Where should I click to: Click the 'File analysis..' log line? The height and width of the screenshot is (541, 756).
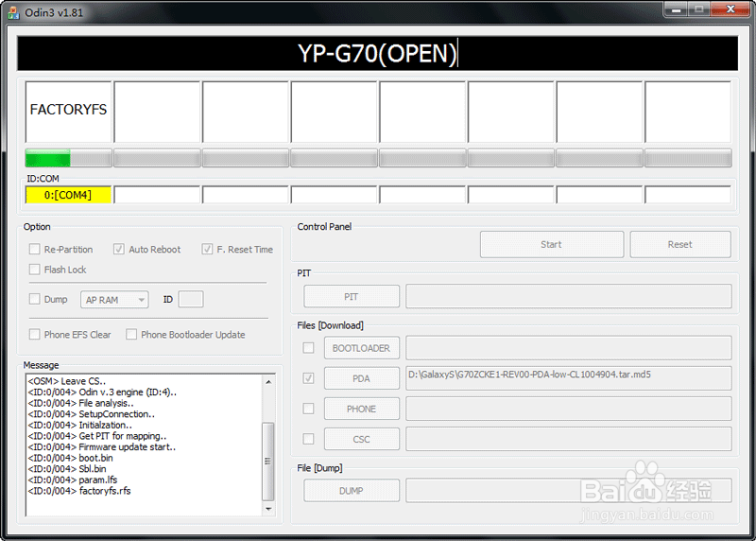click(81, 403)
